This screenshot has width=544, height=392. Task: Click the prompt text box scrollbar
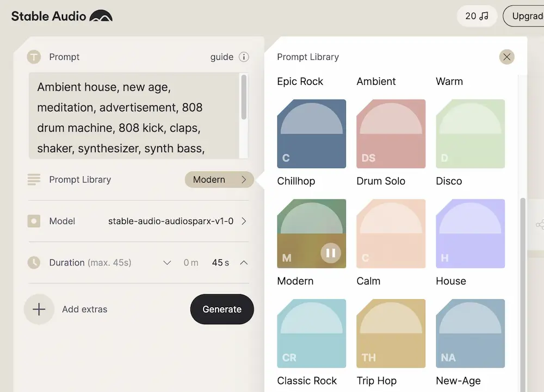pos(244,97)
